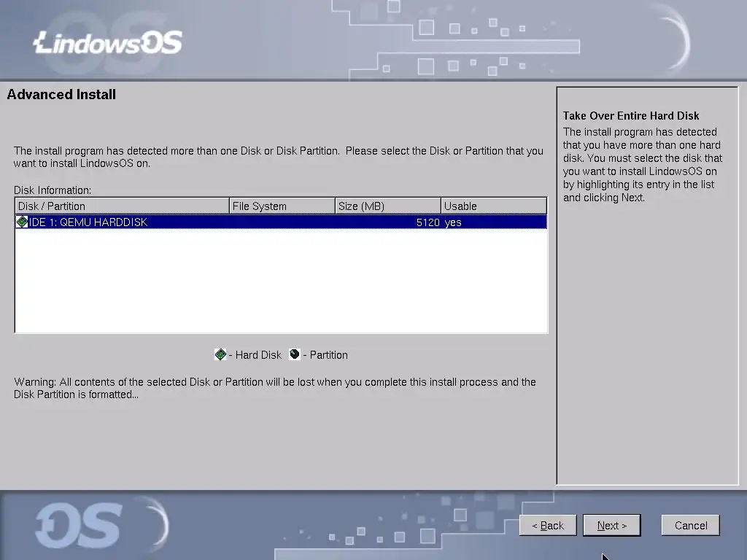Click the Advanced Install heading
The height and width of the screenshot is (560, 747).
click(61, 94)
